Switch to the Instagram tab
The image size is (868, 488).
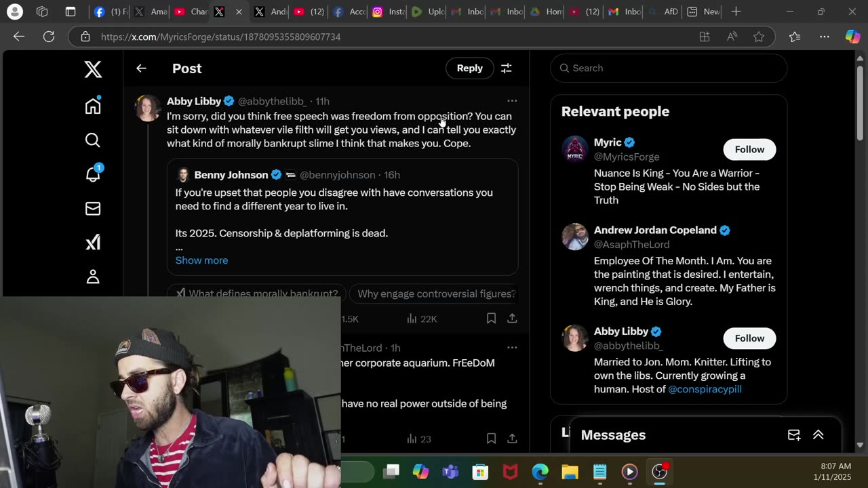(x=388, y=12)
